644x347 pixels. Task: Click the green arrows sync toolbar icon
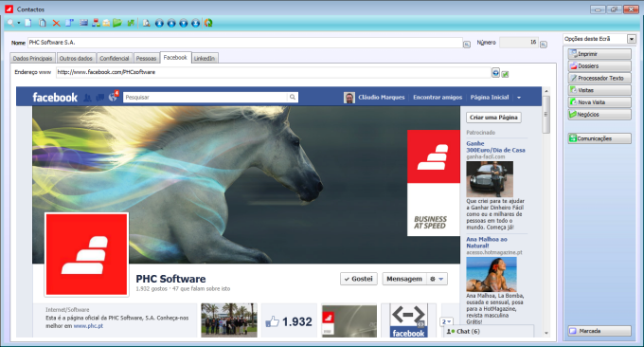[131, 23]
